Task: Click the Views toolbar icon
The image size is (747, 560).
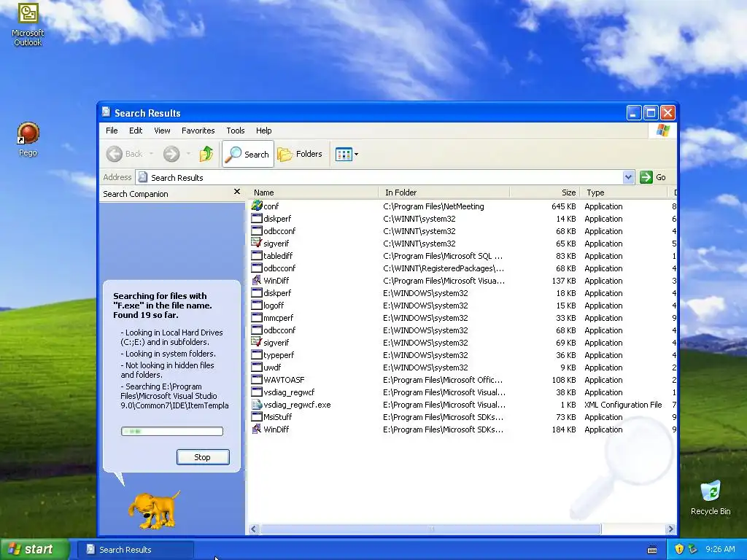Action: [x=344, y=155]
